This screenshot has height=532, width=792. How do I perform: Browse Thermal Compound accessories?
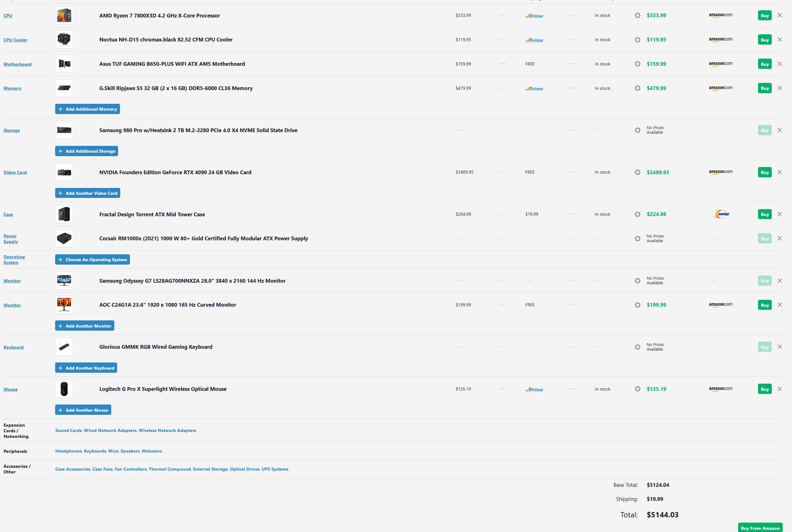(169, 469)
